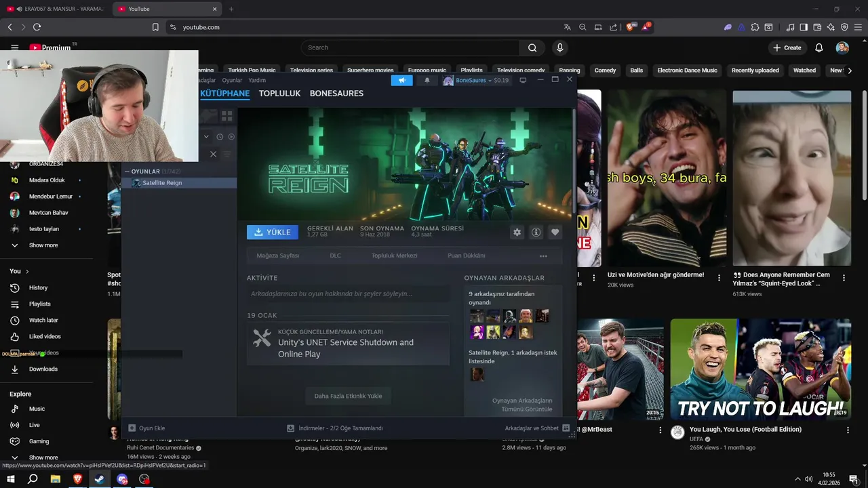Switch Steam library to grid view icon

tap(226, 116)
